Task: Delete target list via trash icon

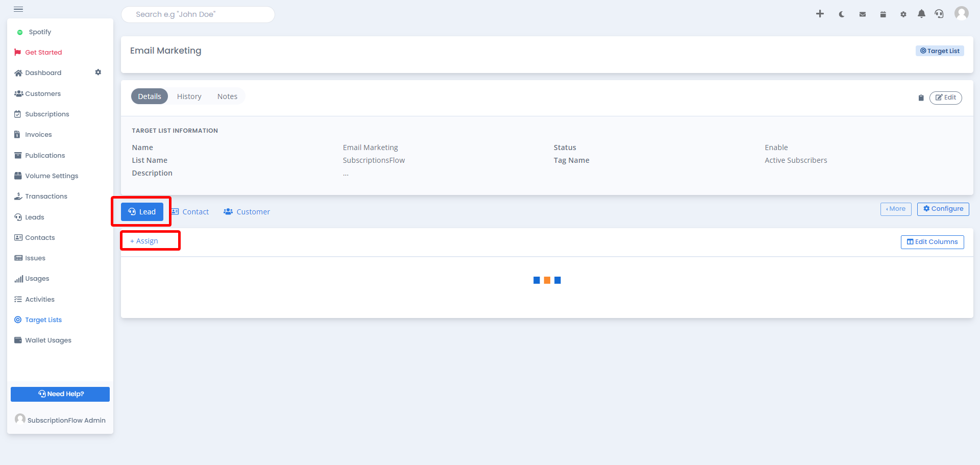Action: click(x=921, y=97)
